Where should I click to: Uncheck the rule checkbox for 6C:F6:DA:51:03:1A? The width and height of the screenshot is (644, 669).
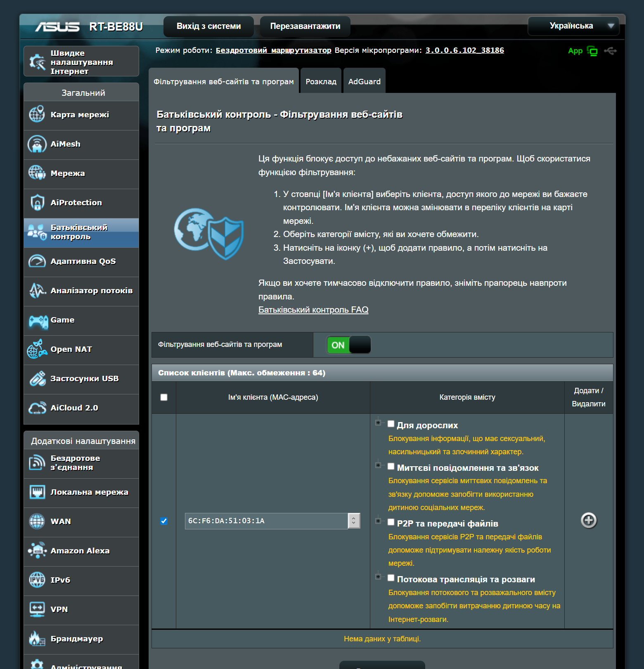[164, 521]
